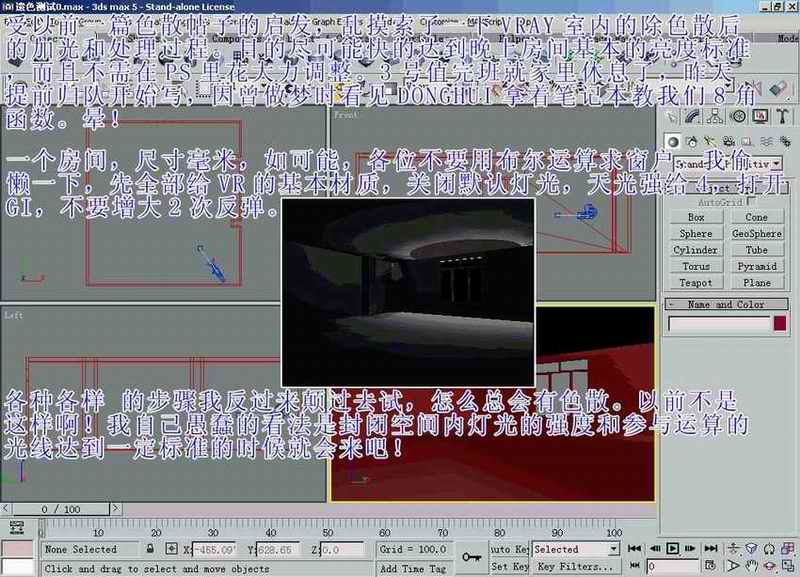This screenshot has width=800, height=577.
Task: Create a Pyramid primitive
Action: [757, 266]
